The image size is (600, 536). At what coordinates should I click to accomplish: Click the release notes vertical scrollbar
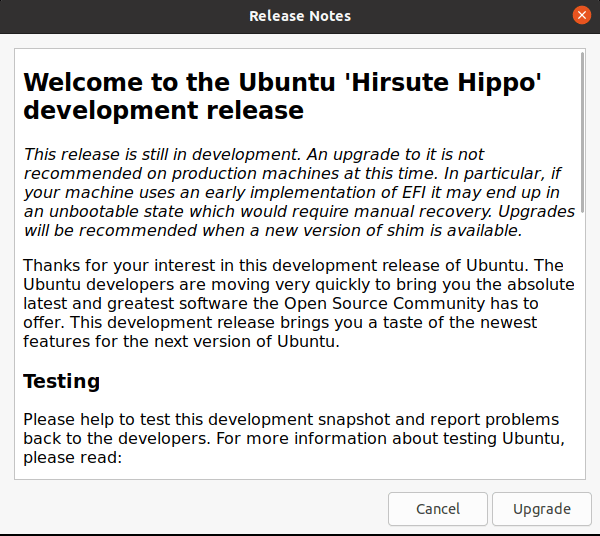point(582,133)
